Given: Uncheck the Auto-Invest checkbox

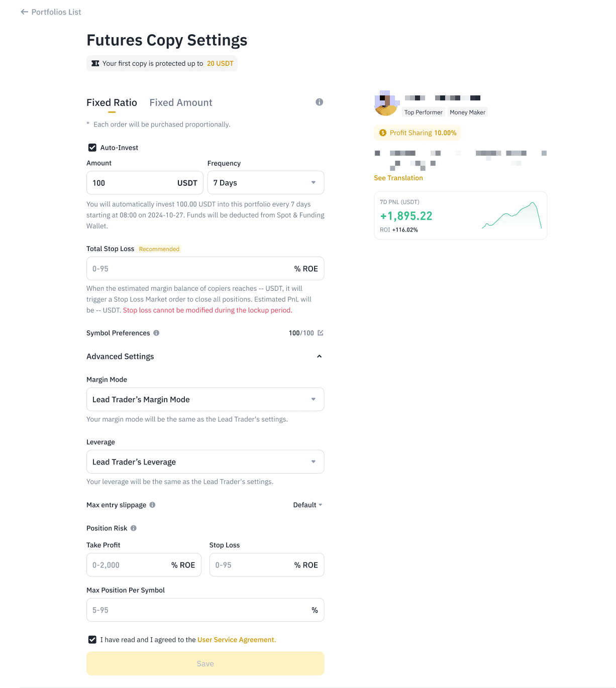Looking at the screenshot, I should point(92,148).
